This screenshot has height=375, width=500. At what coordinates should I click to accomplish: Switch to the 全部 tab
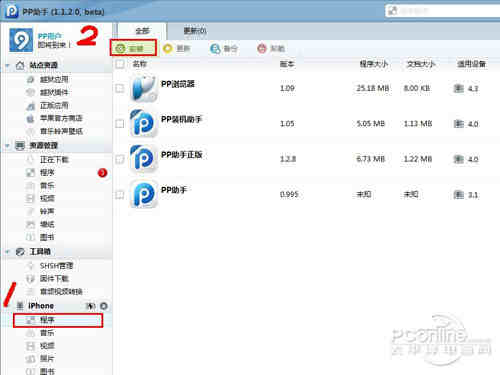142,31
